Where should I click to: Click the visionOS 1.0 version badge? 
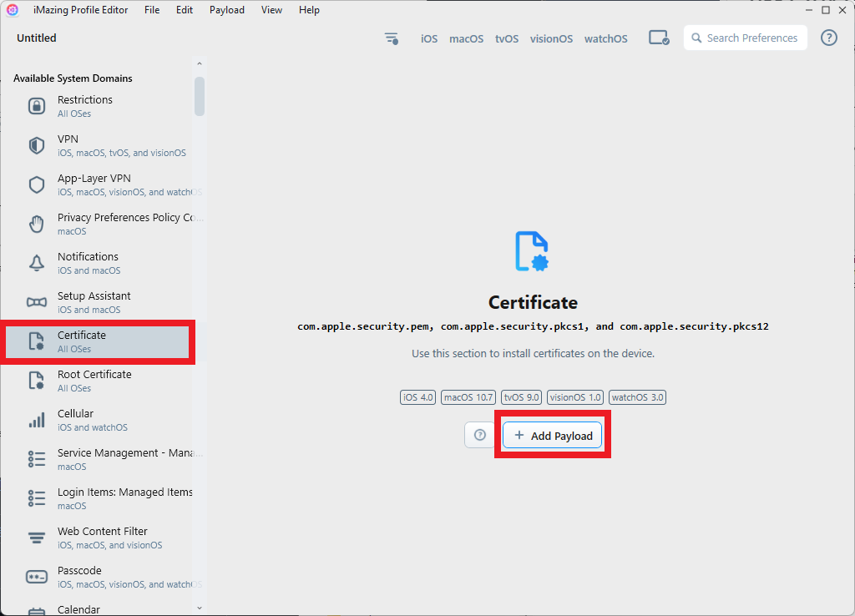[x=575, y=396]
